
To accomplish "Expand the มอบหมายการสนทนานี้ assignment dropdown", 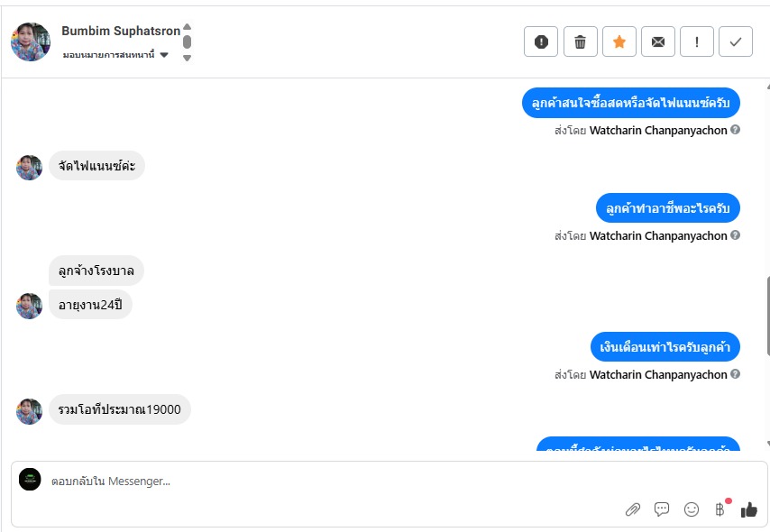I will (116, 54).
